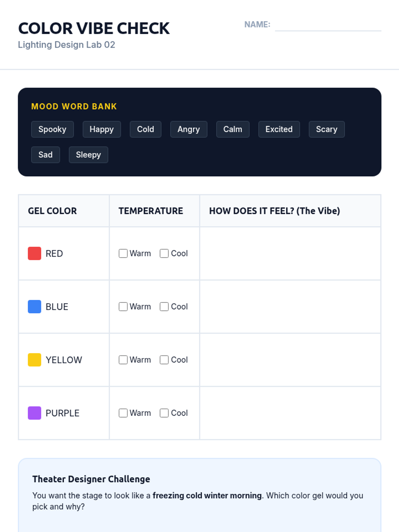Tap the Sleepy mood word chip
Screen dimensions: 399x532
coord(88,155)
